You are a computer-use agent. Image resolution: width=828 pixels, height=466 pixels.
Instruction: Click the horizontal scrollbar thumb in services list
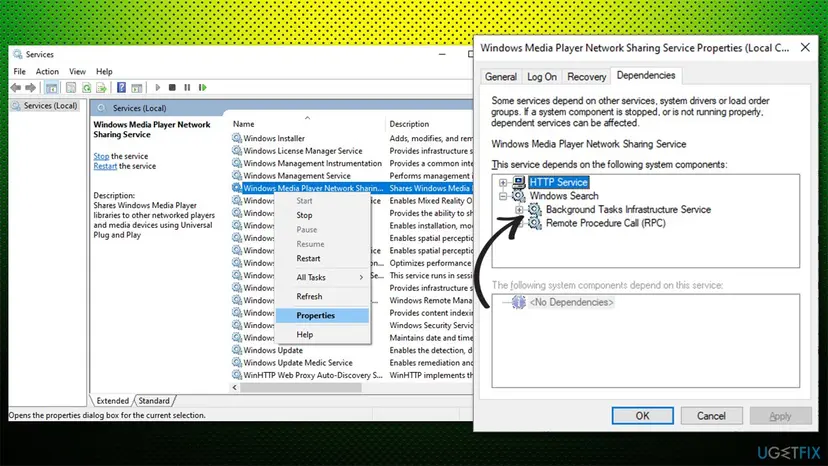click(x=300, y=387)
